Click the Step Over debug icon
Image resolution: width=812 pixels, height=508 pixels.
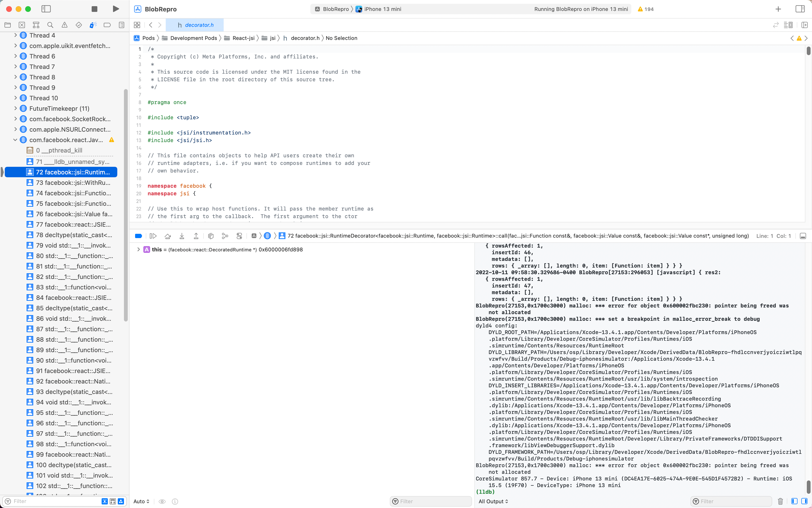pyautogui.click(x=167, y=236)
